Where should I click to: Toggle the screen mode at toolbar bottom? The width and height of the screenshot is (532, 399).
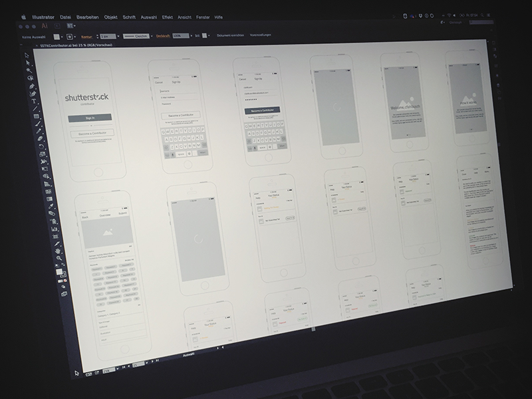tap(63, 293)
